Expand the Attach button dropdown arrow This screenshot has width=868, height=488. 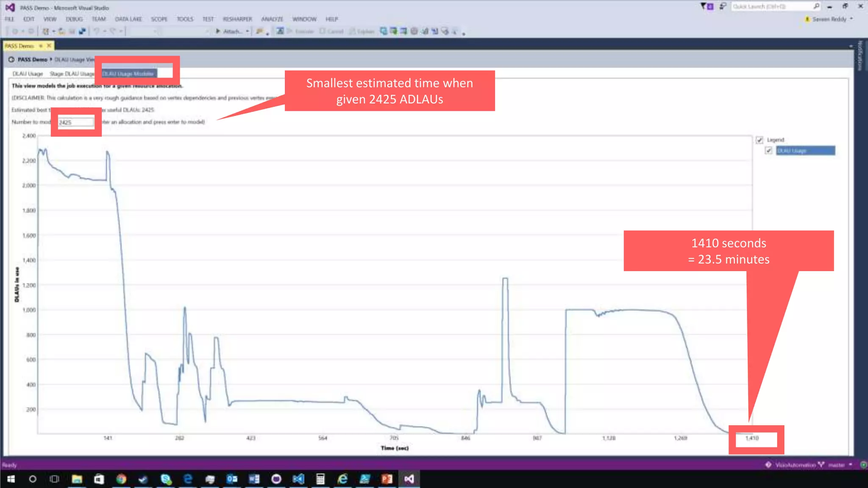pyautogui.click(x=248, y=31)
